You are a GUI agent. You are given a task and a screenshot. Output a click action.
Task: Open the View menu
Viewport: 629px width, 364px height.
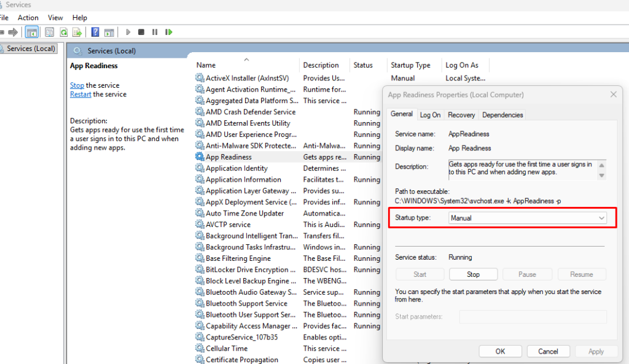(55, 18)
